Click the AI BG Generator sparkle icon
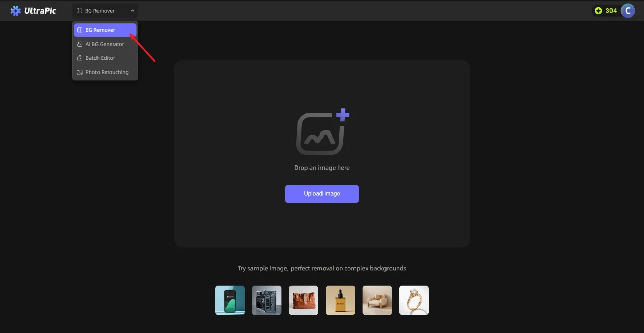This screenshot has width=644, height=333. (80, 44)
